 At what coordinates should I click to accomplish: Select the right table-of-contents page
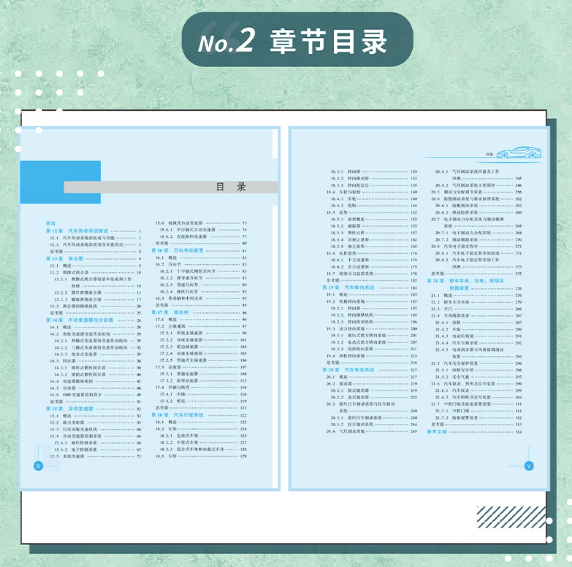[x=419, y=308]
